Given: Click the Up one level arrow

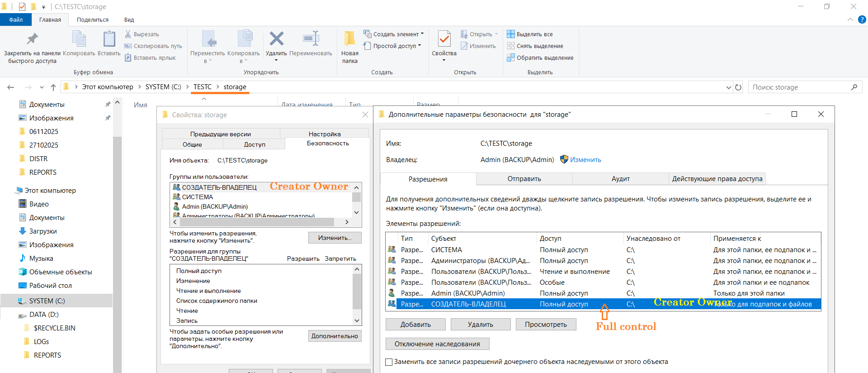Looking at the screenshot, I should pos(53,87).
